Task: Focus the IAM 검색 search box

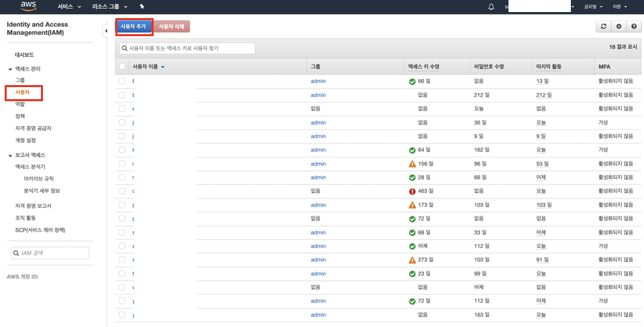Action: click(x=50, y=253)
